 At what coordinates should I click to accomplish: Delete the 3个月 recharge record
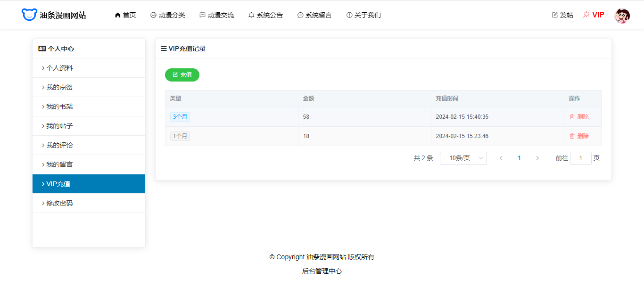pos(579,117)
